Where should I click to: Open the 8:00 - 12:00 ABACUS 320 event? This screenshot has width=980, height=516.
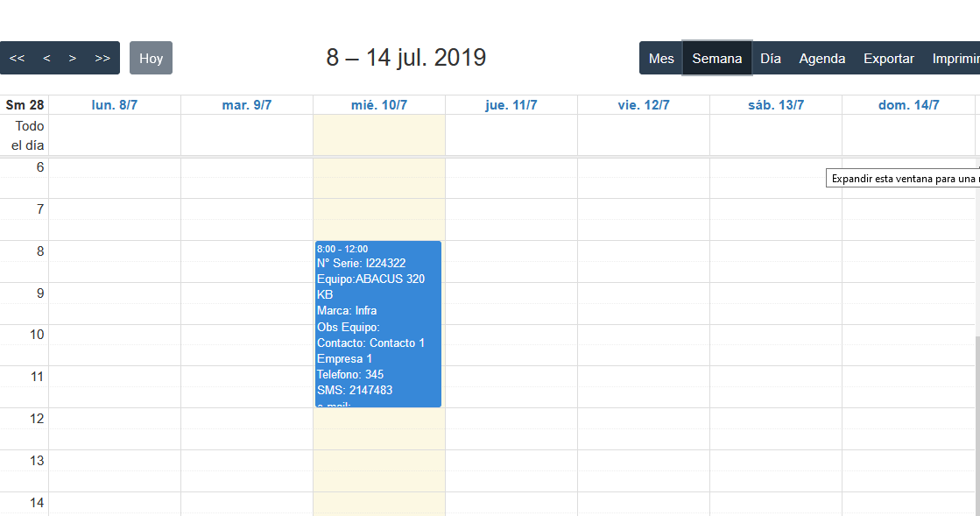tap(377, 324)
